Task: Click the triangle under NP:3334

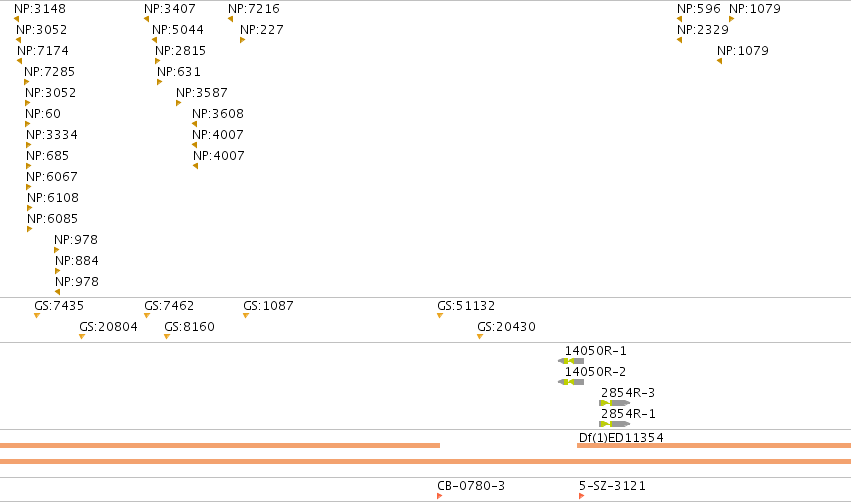Action: click(x=29, y=145)
